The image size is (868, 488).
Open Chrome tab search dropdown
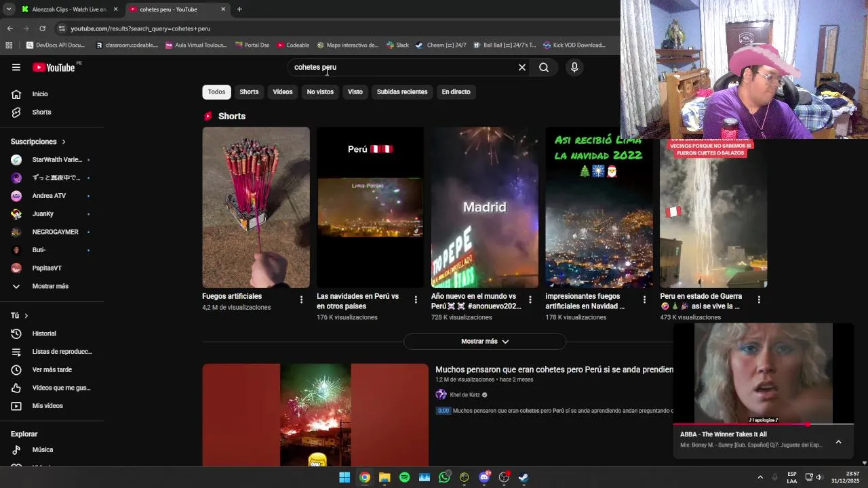tap(9, 9)
